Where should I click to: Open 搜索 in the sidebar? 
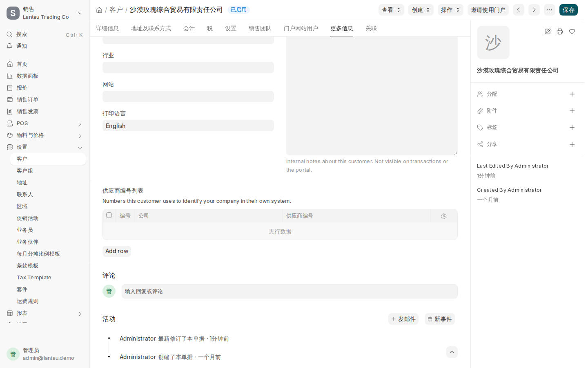click(45, 34)
